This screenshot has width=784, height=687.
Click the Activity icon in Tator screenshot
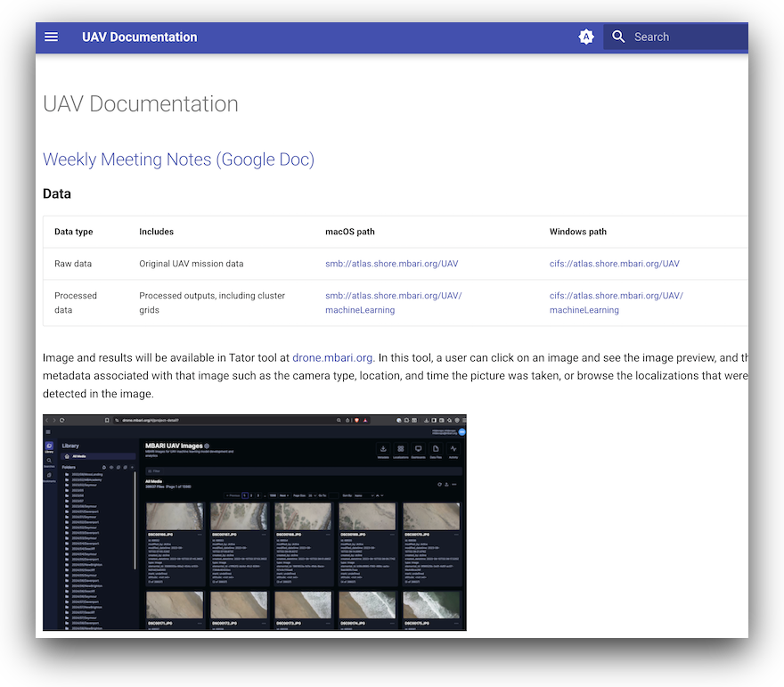pos(453,449)
